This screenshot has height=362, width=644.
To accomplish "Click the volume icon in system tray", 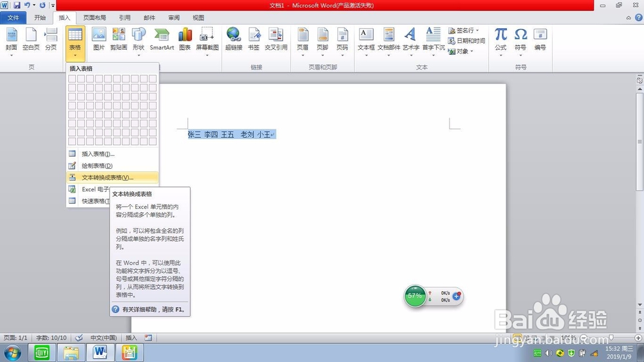I will coord(548,354).
